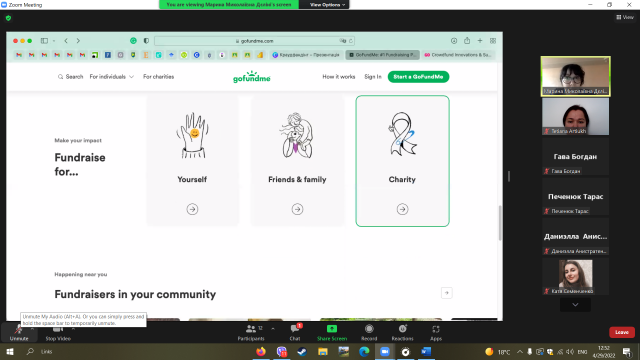Image resolution: width=640 pixels, height=360 pixels.
Task: Click Safari privacy shield icon
Action: point(146,41)
